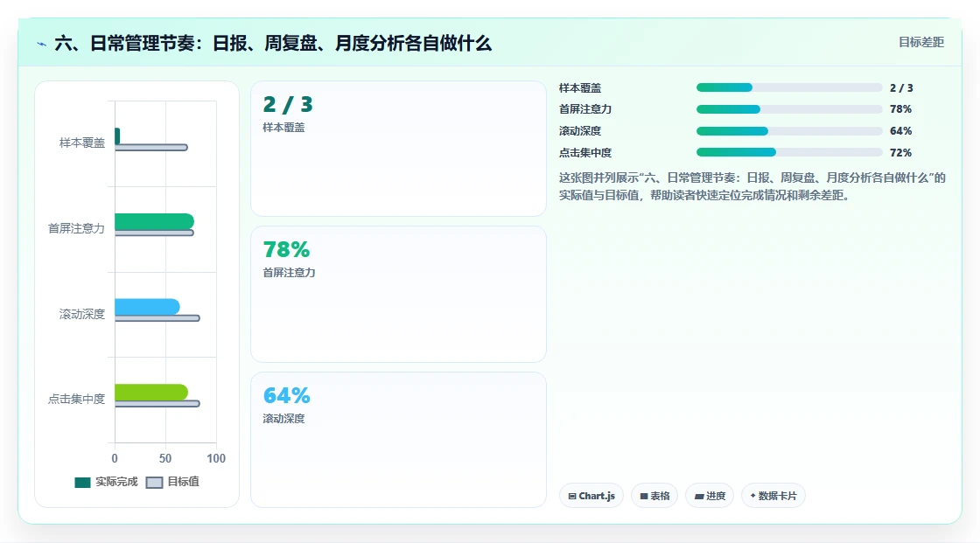Toggle 实际完成 legend item in chart
The image size is (980, 543).
click(106, 482)
